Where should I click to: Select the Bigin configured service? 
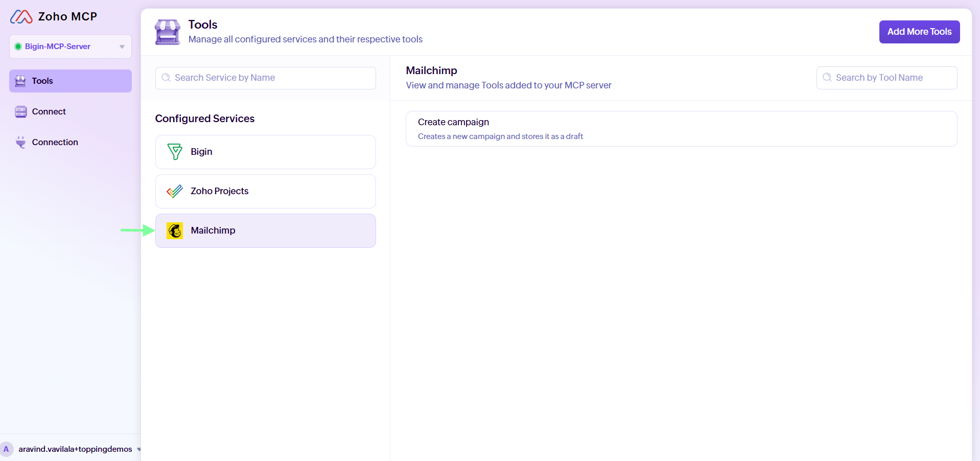coord(266,152)
